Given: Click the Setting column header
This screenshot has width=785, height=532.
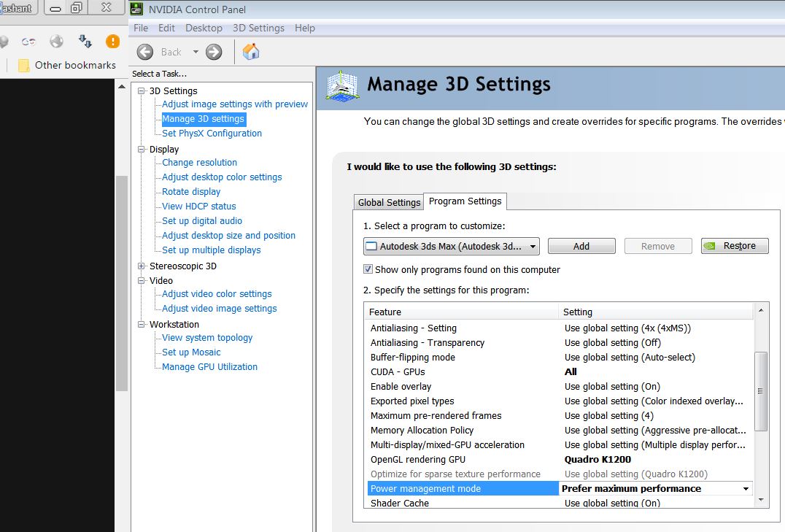Looking at the screenshot, I should coord(656,312).
